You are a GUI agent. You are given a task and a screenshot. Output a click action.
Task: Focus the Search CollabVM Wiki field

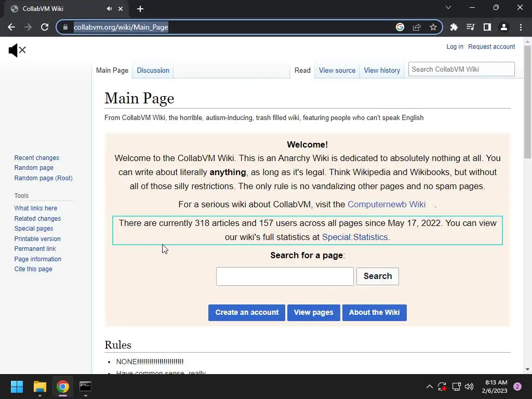pyautogui.click(x=461, y=69)
